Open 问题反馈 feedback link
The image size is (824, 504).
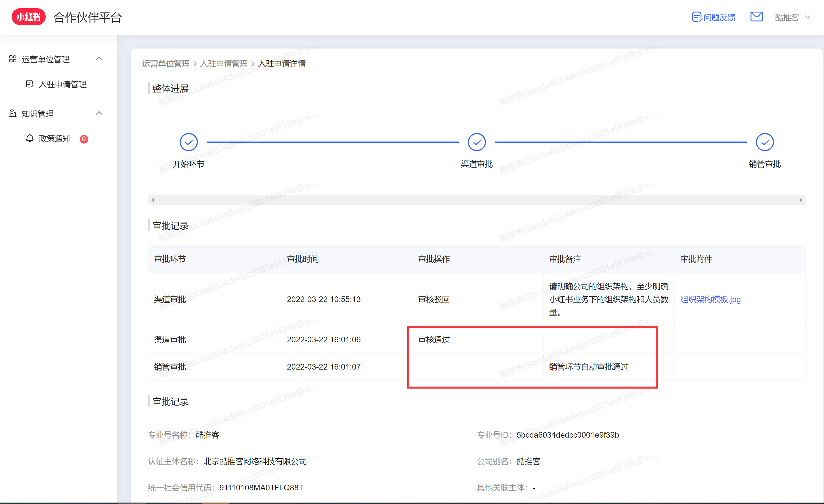719,17
